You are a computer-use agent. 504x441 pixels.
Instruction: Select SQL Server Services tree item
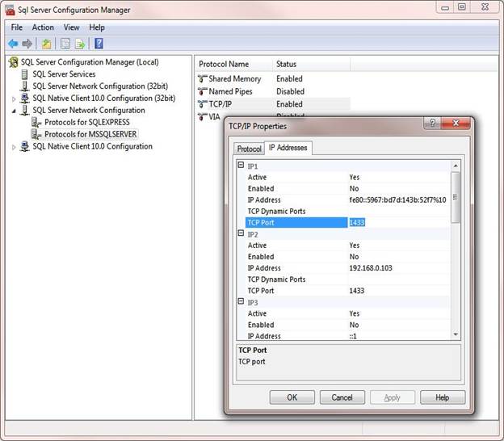pos(64,74)
